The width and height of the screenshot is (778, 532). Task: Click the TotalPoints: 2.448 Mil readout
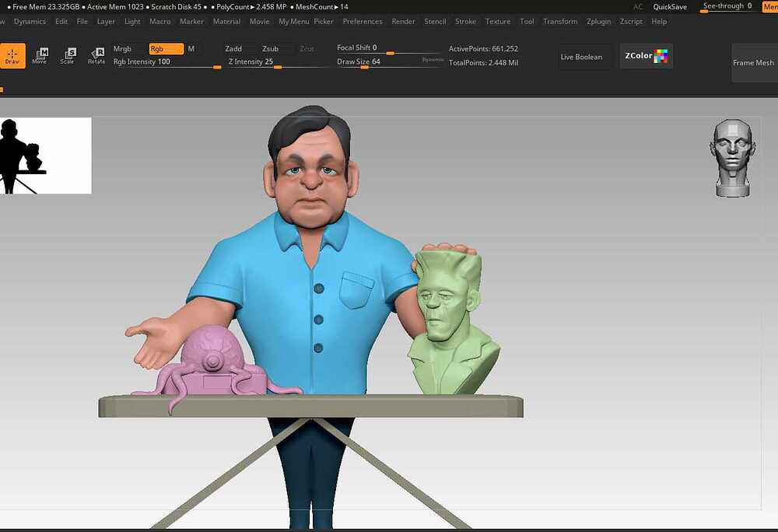483,62
